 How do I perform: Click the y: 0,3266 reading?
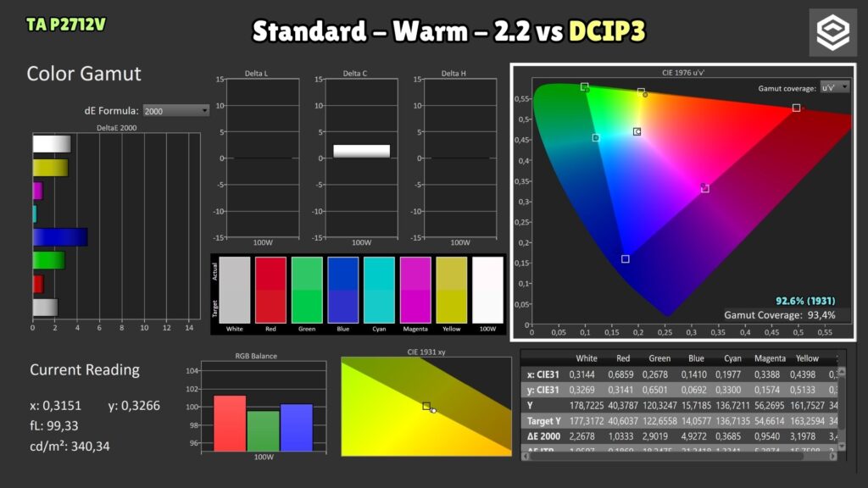point(134,406)
